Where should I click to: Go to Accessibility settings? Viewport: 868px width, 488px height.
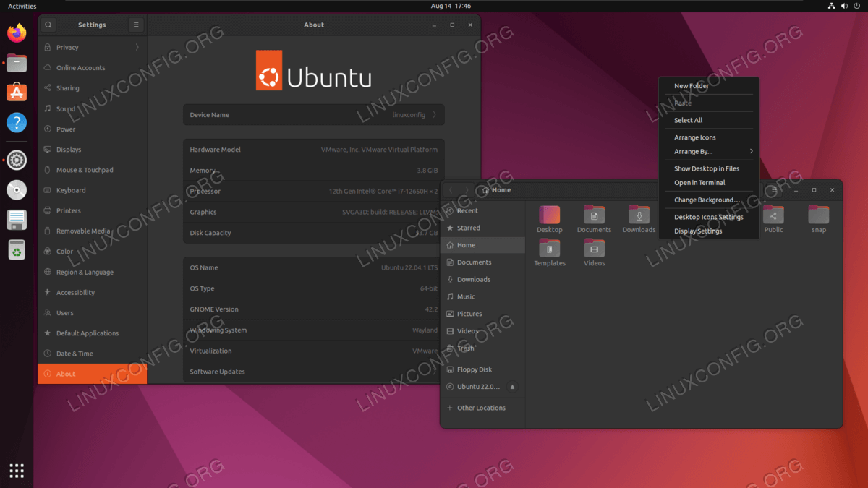[92, 293]
